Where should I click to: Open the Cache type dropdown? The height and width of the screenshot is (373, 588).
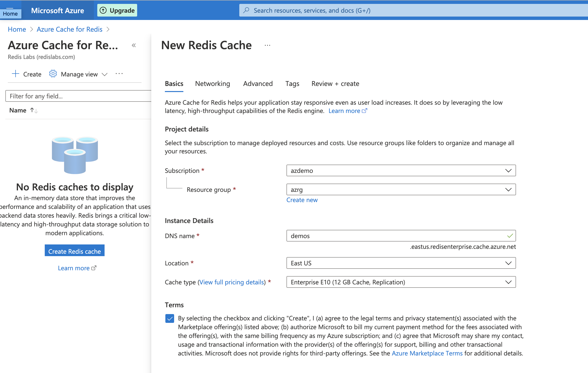[401, 282]
